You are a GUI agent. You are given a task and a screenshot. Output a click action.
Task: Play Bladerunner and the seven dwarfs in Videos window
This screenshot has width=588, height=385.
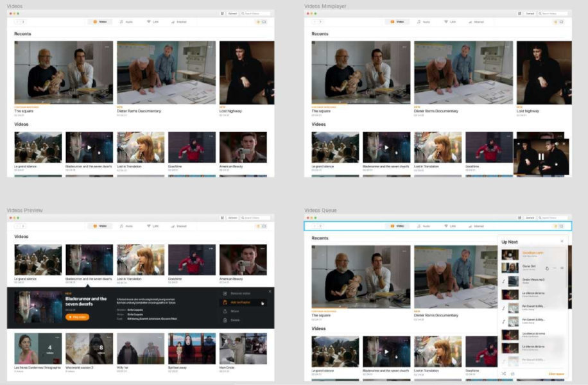(x=89, y=148)
